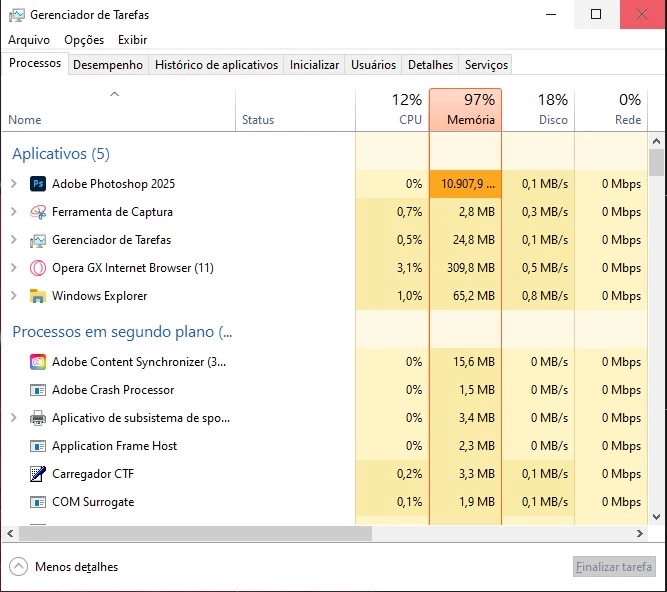Click the Opera GX browser icon
This screenshot has height=592, width=667.
[38, 268]
